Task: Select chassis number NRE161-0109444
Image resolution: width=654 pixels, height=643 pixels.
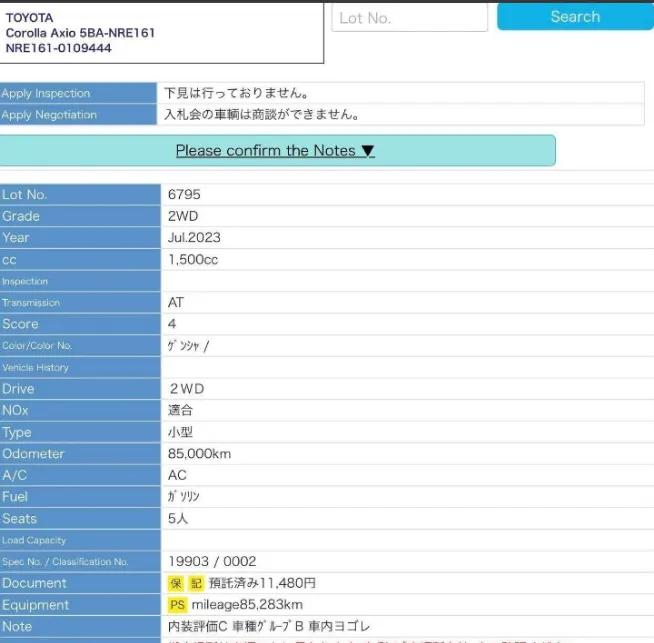Action: (x=58, y=48)
